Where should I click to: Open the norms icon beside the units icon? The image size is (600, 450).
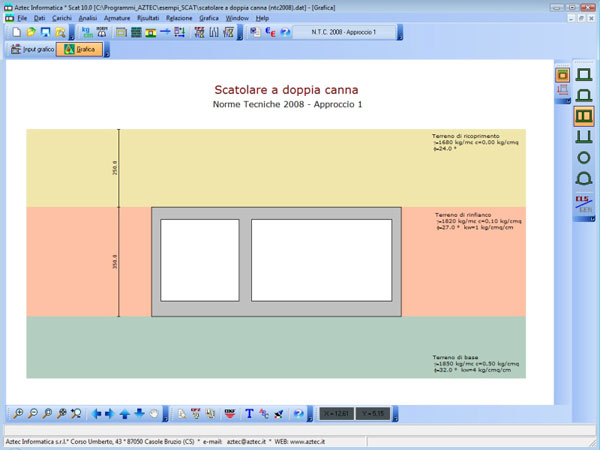(102, 33)
